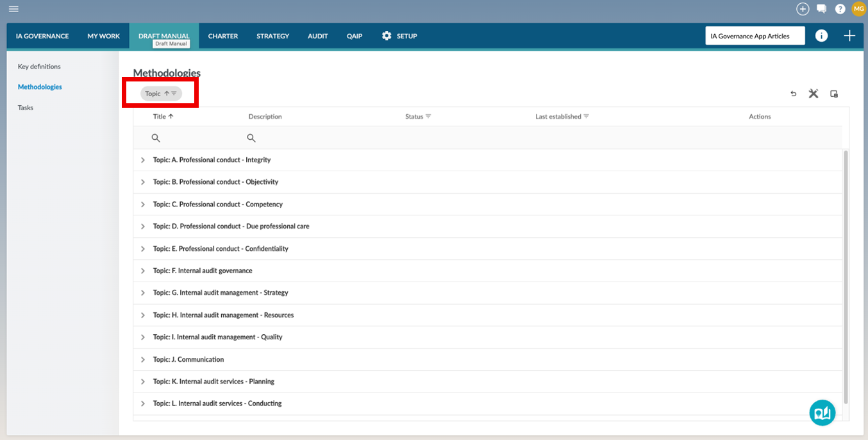Image resolution: width=868 pixels, height=440 pixels.
Task: Click the Status column header
Action: click(414, 117)
